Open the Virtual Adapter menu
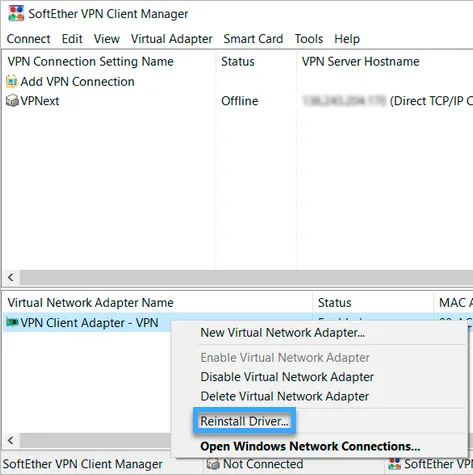 click(x=171, y=39)
